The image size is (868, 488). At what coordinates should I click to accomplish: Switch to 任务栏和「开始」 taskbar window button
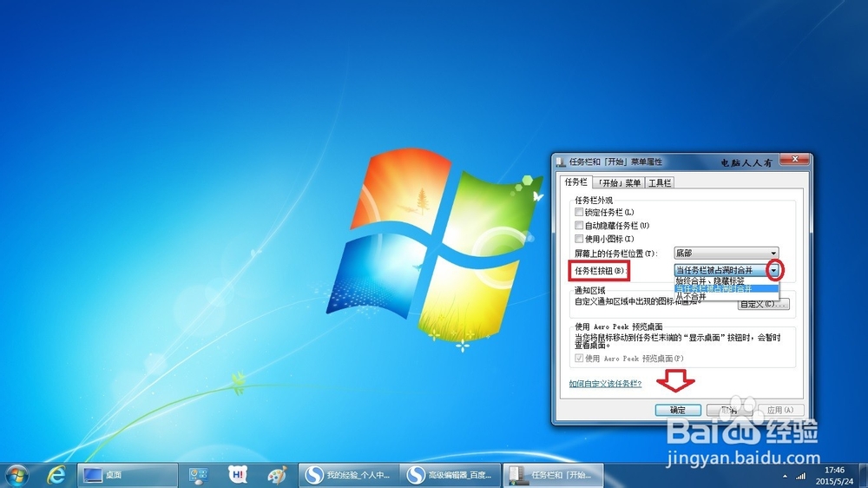553,475
